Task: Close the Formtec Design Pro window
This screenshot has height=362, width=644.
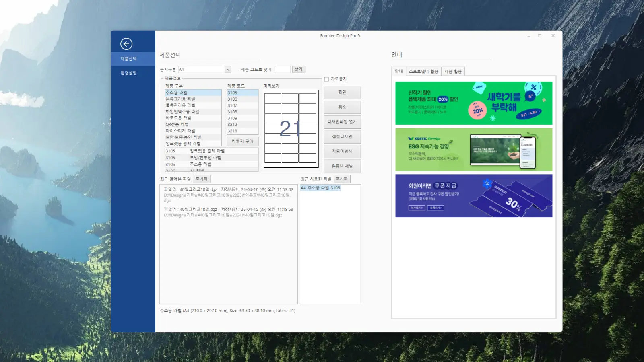Action: (x=553, y=36)
